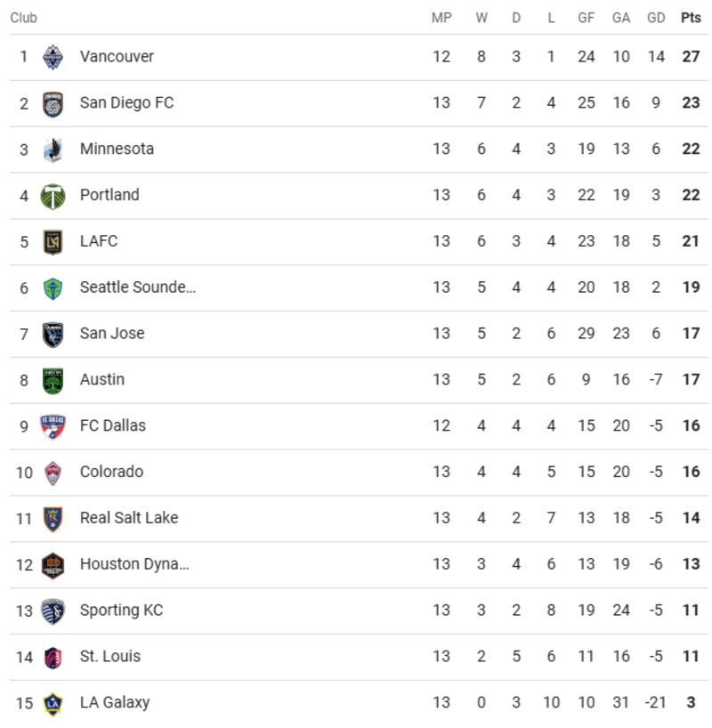Click the Sporting KC crest icon
Viewport: 712px width, 728px height.
click(53, 611)
